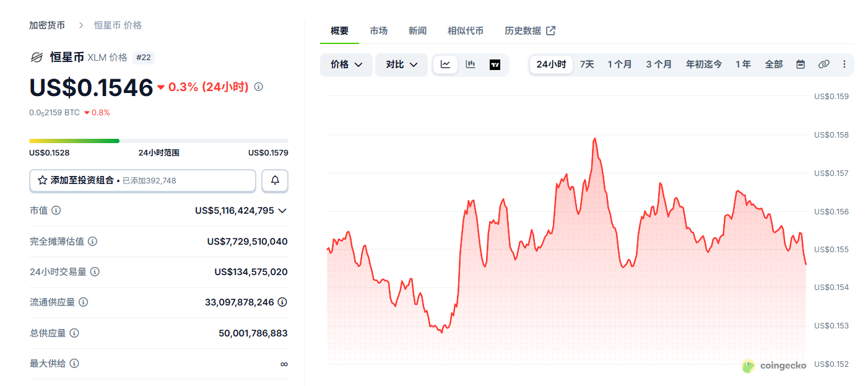Click market cap value US$5,116,424,795
The image size is (868, 386).
click(x=235, y=211)
